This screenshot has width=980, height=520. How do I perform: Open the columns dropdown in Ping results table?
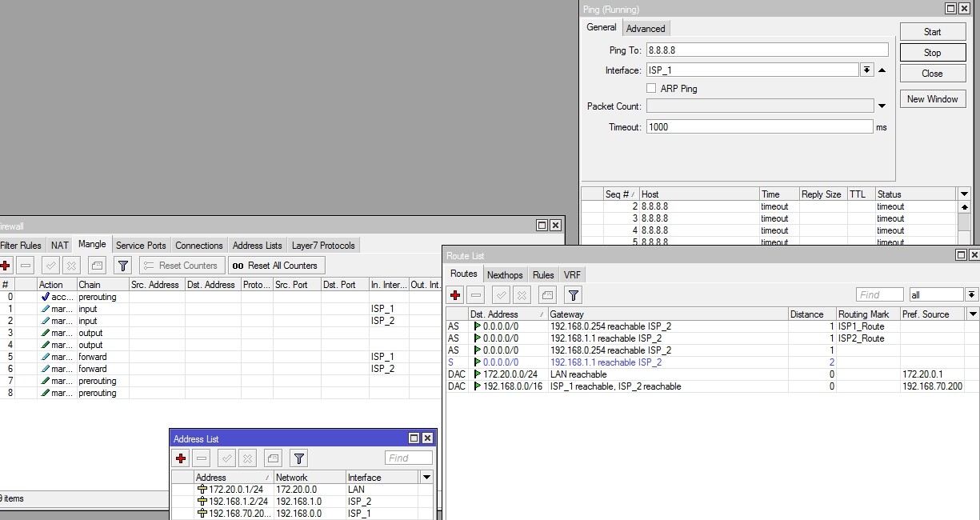[x=964, y=194]
